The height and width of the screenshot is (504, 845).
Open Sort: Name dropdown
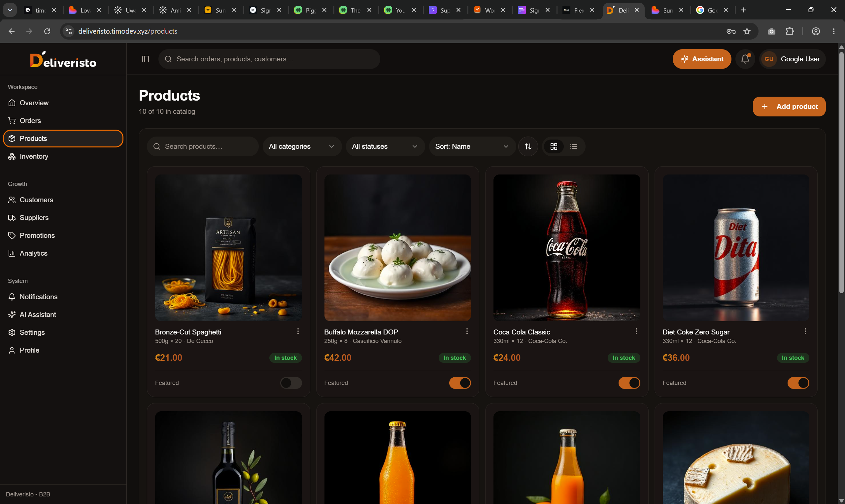[x=472, y=146]
